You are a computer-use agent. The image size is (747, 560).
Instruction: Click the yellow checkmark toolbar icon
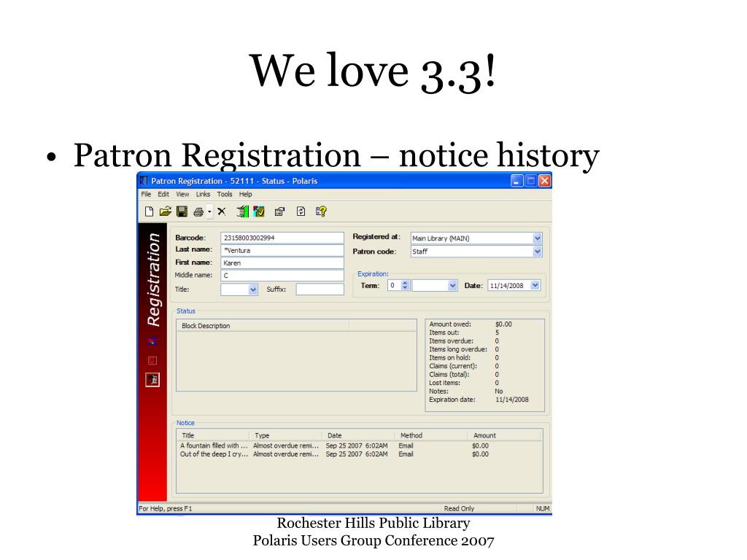pos(259,211)
